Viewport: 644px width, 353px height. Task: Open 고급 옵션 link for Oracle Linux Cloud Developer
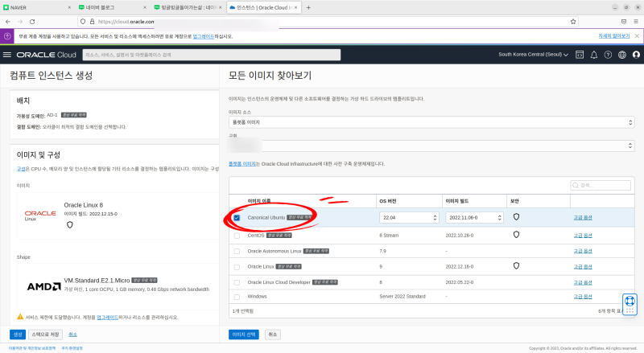tap(583, 282)
